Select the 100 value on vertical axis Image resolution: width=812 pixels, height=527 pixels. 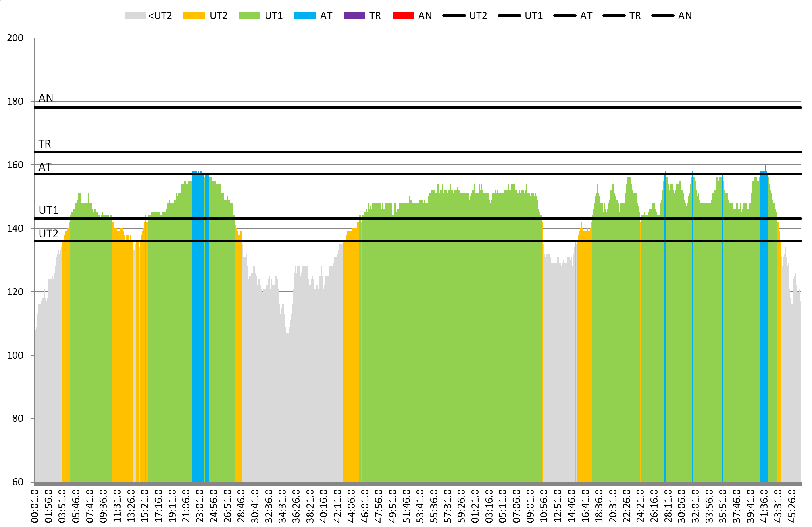[15, 355]
